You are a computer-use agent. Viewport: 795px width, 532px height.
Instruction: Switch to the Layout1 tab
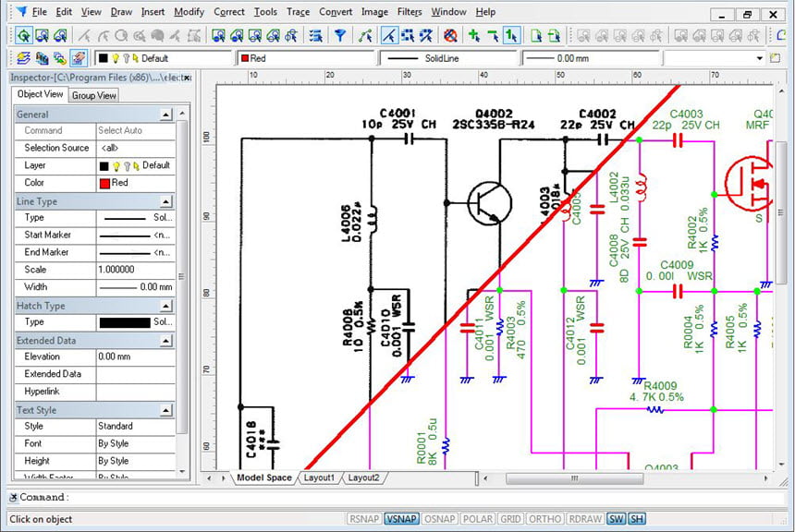click(x=320, y=478)
